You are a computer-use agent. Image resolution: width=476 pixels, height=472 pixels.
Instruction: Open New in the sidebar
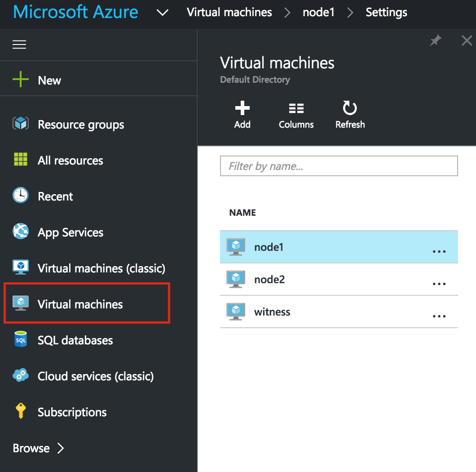click(49, 80)
